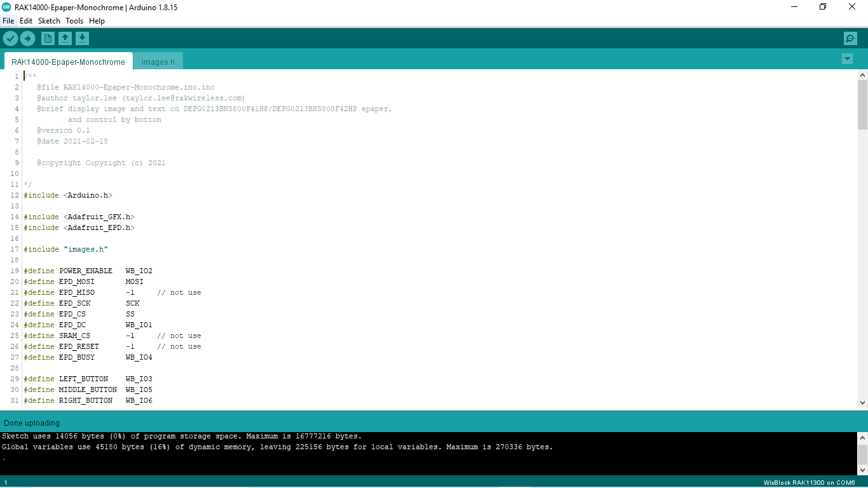The width and height of the screenshot is (868, 488).
Task: Click the '@brief display image and text' comment
Action: pos(214,109)
